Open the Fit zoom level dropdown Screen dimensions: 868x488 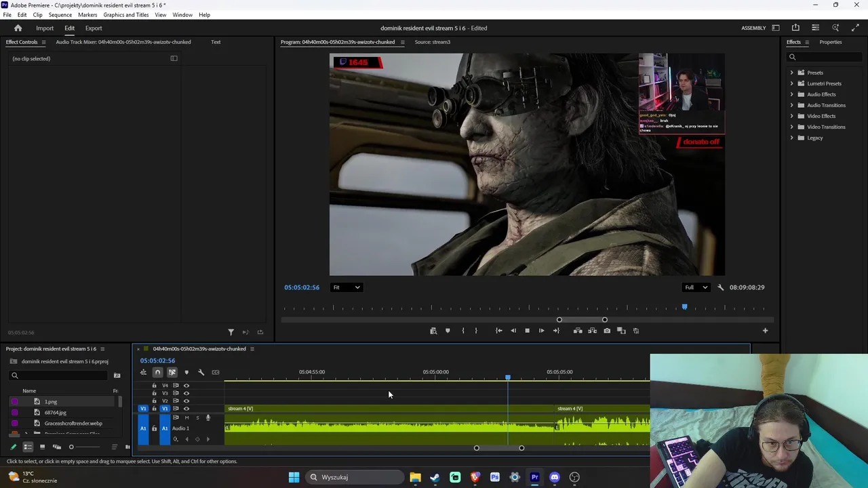point(346,287)
